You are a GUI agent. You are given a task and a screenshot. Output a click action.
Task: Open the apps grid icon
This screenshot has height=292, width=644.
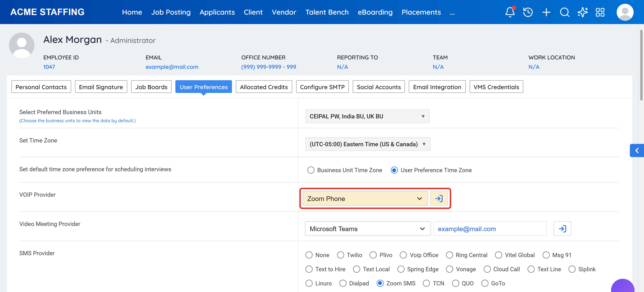[x=600, y=12]
